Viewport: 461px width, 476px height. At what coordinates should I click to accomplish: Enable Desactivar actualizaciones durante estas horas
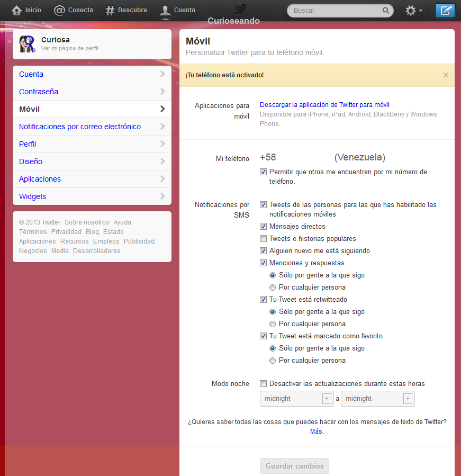tap(263, 384)
